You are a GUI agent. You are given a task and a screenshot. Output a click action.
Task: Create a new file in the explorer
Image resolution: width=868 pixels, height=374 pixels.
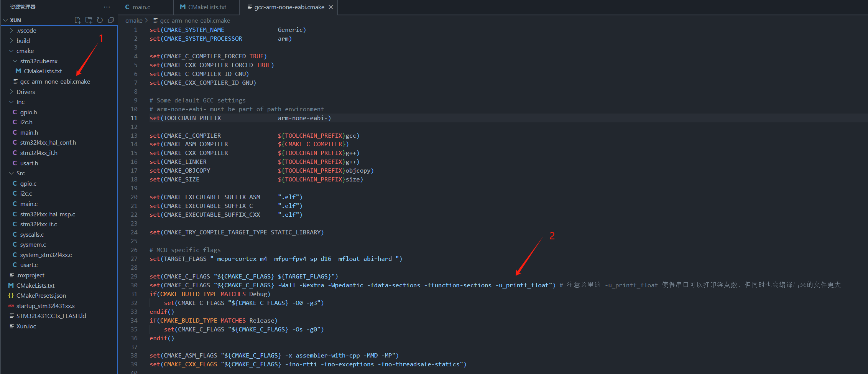pos(77,20)
